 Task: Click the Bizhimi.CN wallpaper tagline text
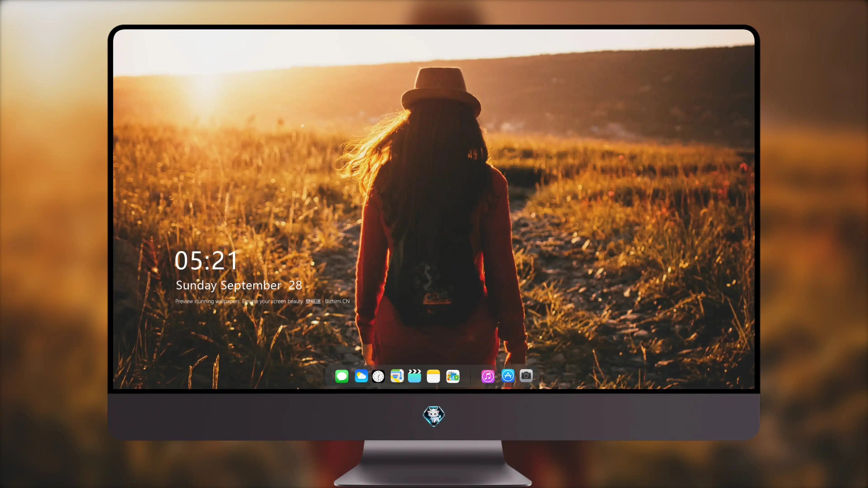[x=262, y=301]
